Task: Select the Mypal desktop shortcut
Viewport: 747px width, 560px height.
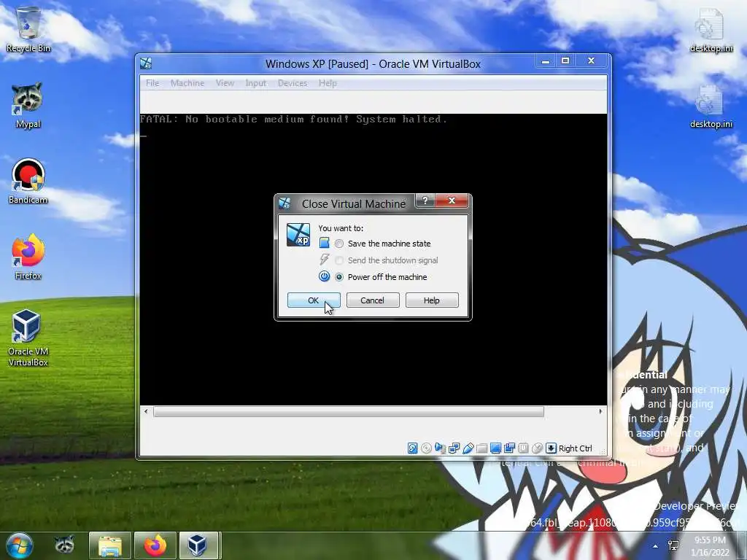Action: point(28,106)
